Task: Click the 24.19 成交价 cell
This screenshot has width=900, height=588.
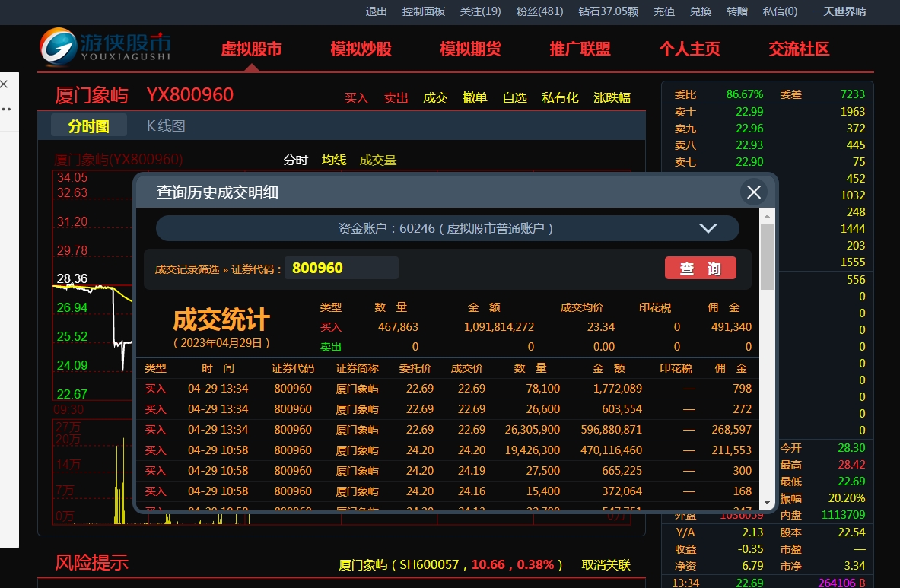Action: [472, 471]
